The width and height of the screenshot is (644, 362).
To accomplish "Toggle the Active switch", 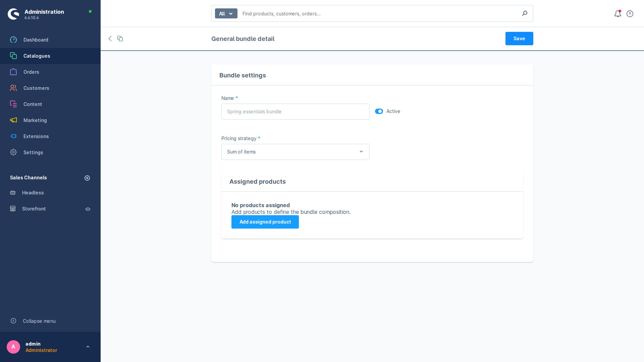I will pos(379,111).
